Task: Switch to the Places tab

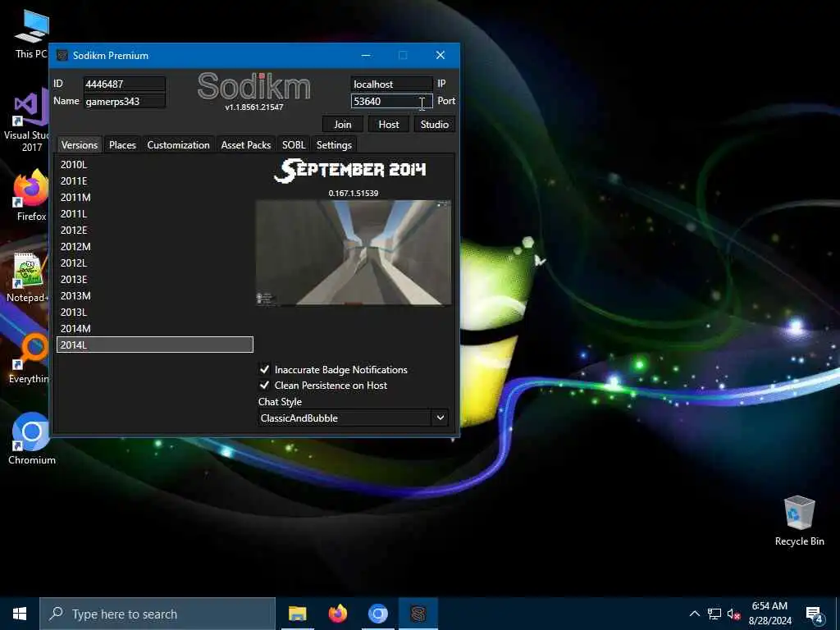Action: pyautogui.click(x=122, y=144)
